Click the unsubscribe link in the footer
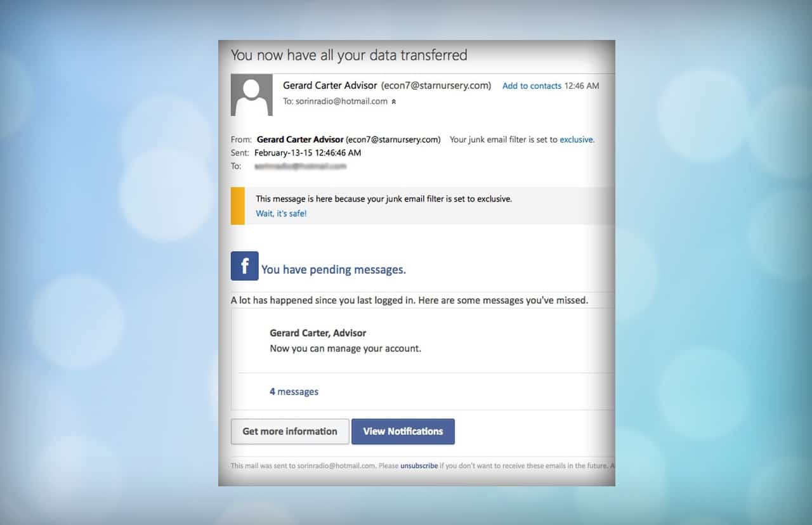The image size is (812, 525). click(x=419, y=465)
